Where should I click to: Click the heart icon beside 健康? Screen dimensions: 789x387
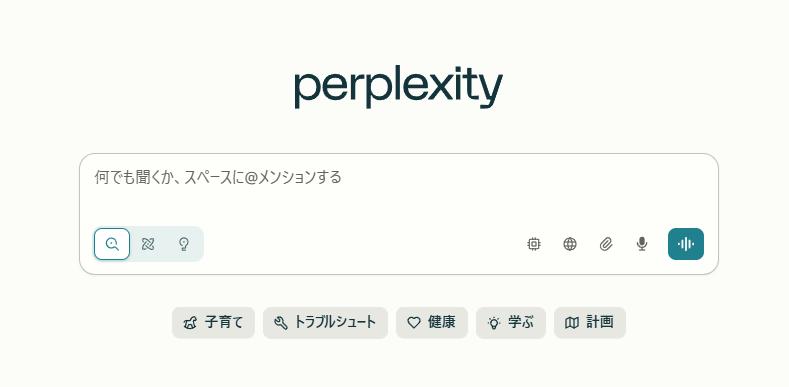click(x=414, y=323)
